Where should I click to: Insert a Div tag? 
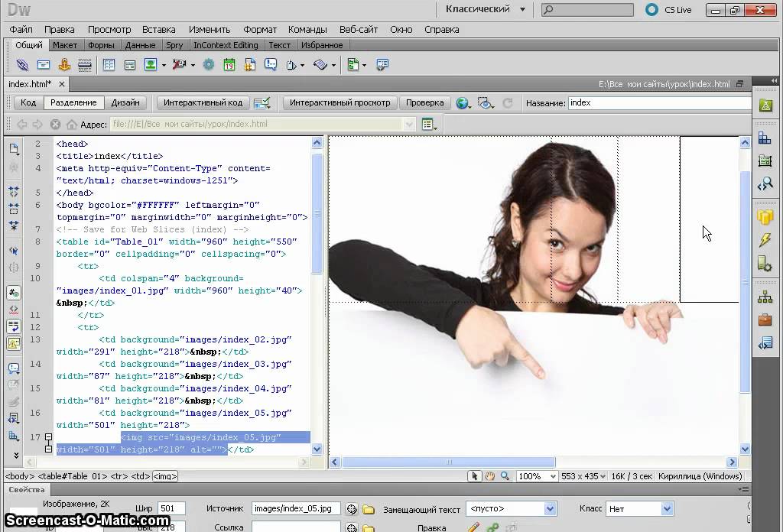130,64
